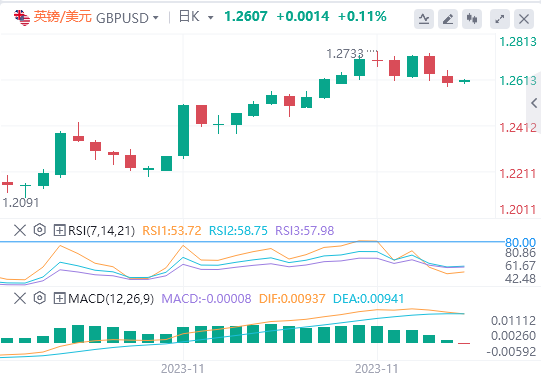Image resolution: width=541 pixels, height=378 pixels.
Task: Remove the RSI indicator with X
Action: pos(20,230)
